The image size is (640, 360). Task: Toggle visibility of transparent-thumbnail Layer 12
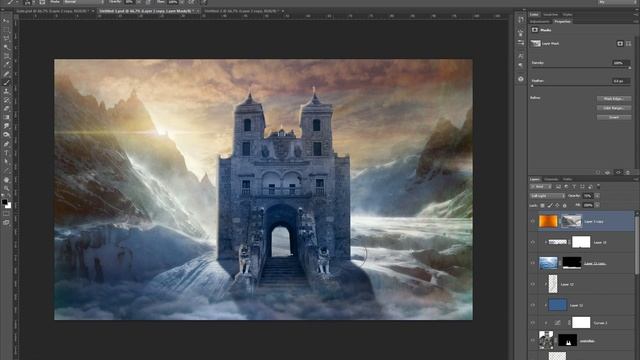(x=533, y=284)
